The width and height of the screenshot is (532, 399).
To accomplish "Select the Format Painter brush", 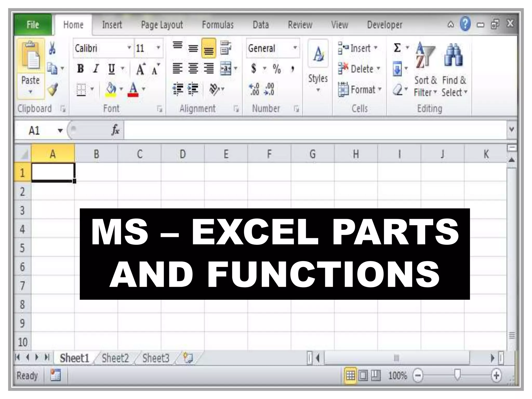I will point(52,90).
